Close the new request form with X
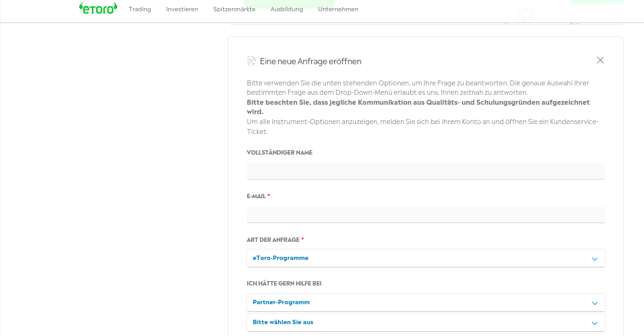 (600, 60)
